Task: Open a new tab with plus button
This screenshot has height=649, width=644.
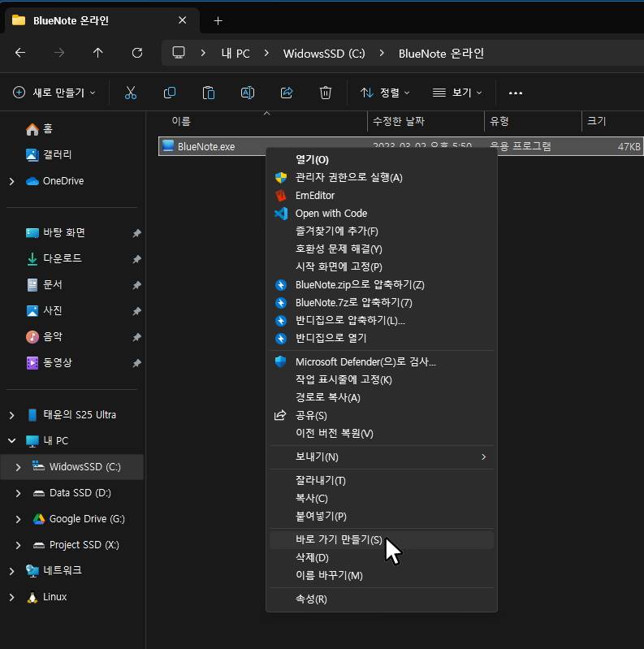Action: (218, 20)
